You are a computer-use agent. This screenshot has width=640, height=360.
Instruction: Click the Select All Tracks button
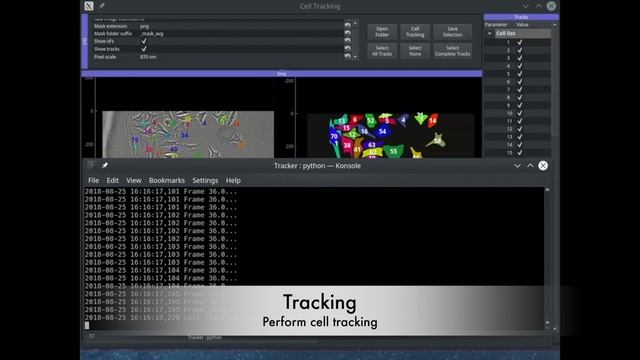click(x=382, y=51)
